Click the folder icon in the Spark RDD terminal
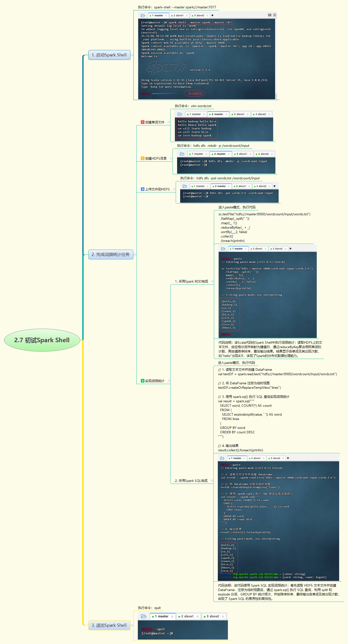 coord(223,249)
